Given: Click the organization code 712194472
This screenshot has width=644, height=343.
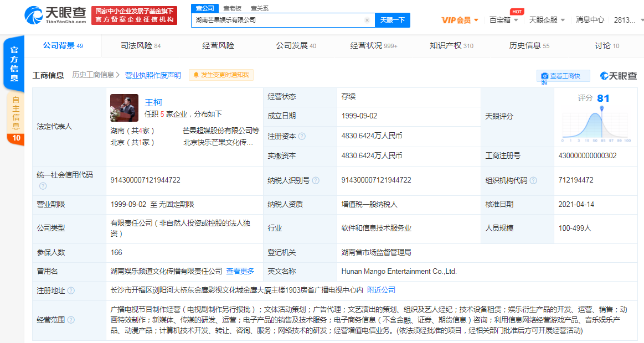Looking at the screenshot, I should [x=576, y=180].
